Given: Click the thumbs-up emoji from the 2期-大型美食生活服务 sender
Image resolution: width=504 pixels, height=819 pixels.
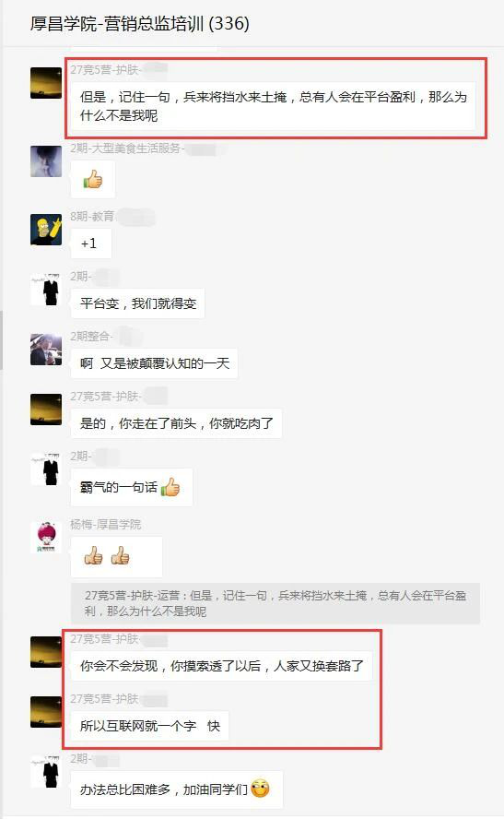Looking at the screenshot, I should coord(93,180).
